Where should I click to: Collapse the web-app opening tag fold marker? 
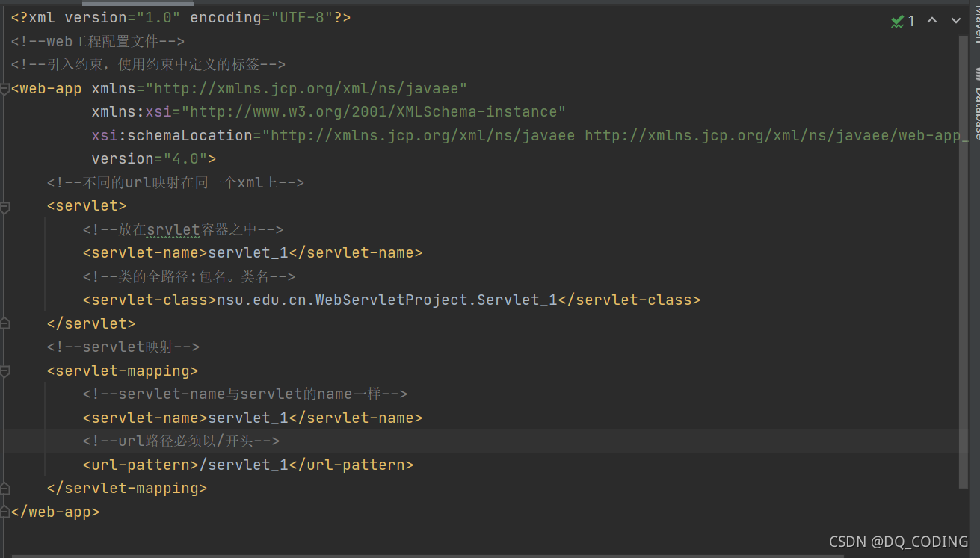pos(4,89)
